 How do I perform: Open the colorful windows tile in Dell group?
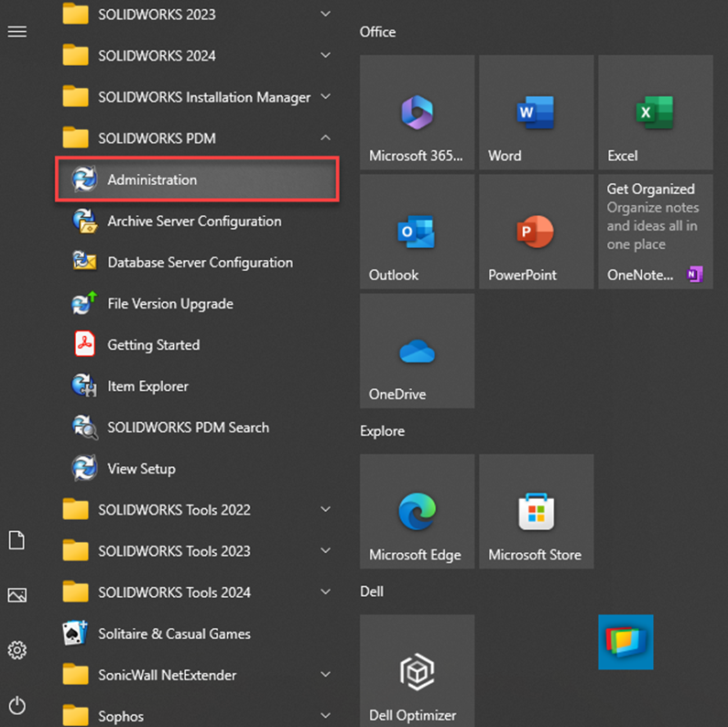tap(625, 642)
